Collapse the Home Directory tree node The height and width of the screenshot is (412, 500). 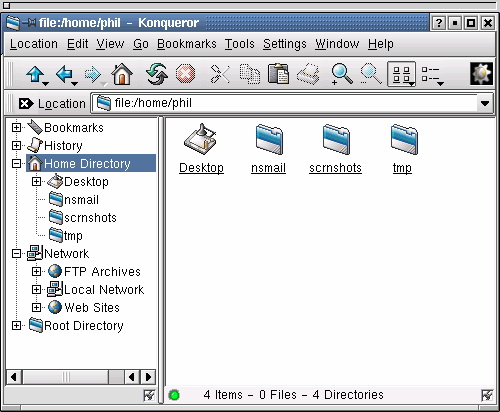[x=16, y=163]
